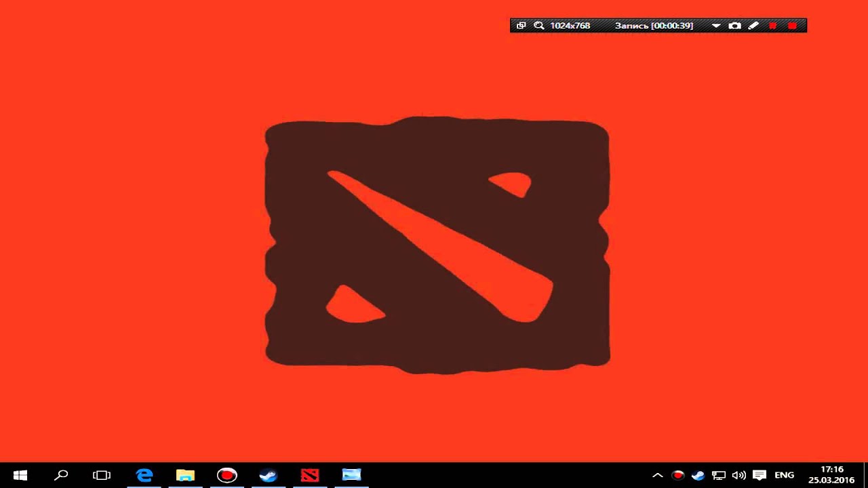
Task: Open File Explorer from the taskbar
Action: coord(185,475)
